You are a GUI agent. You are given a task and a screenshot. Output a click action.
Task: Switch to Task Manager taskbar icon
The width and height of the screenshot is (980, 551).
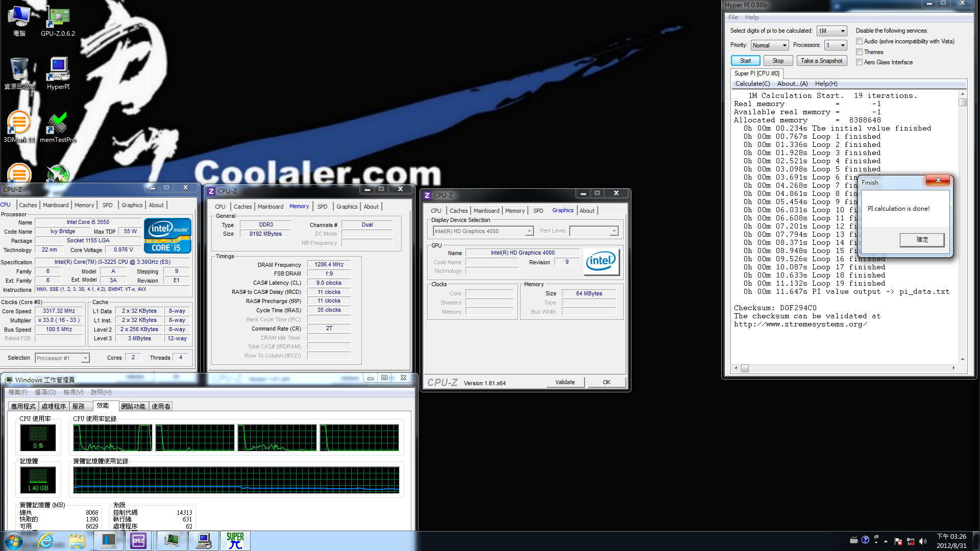[172, 541]
